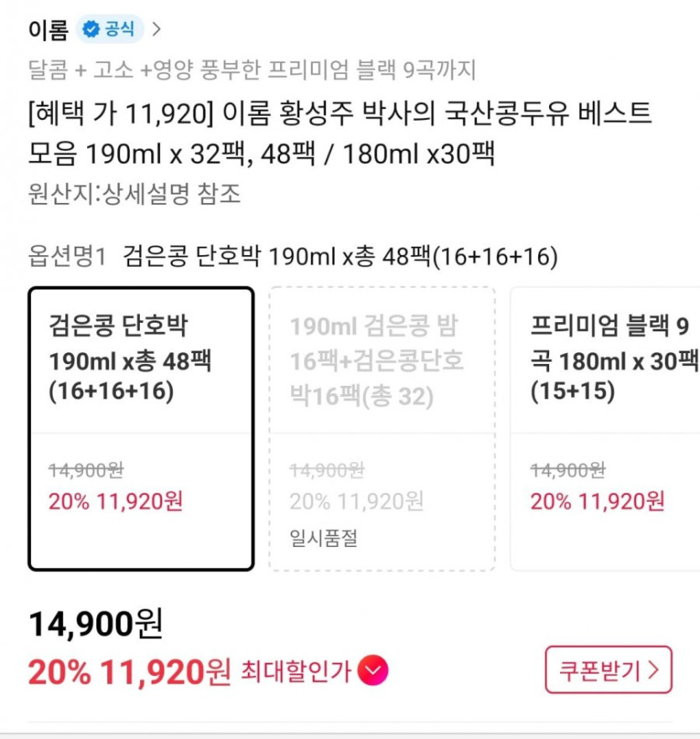The image size is (700, 739).
Task: Open the 이롬 brand store via chevron arrow
Action: coord(157,30)
